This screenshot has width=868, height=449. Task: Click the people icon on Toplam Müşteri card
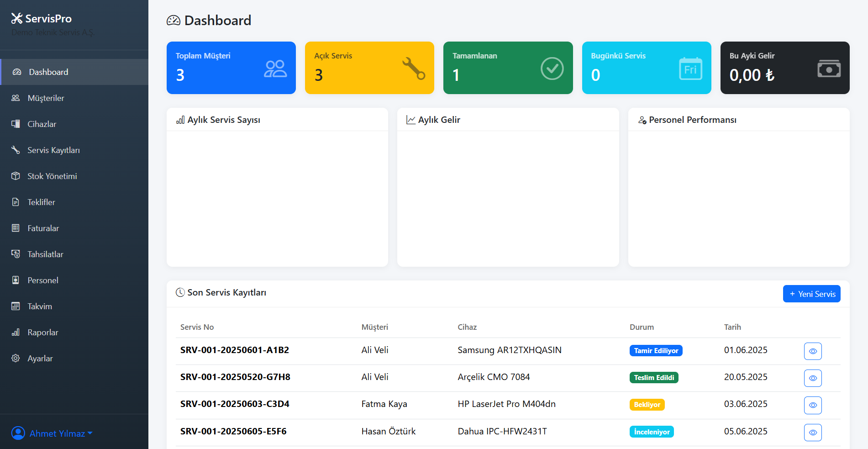(x=275, y=69)
